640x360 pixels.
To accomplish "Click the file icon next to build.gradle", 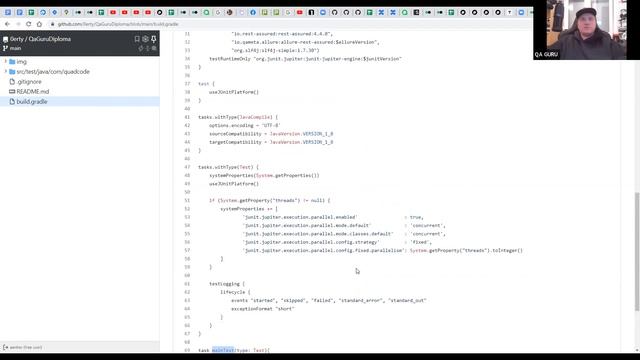I will click(12, 102).
